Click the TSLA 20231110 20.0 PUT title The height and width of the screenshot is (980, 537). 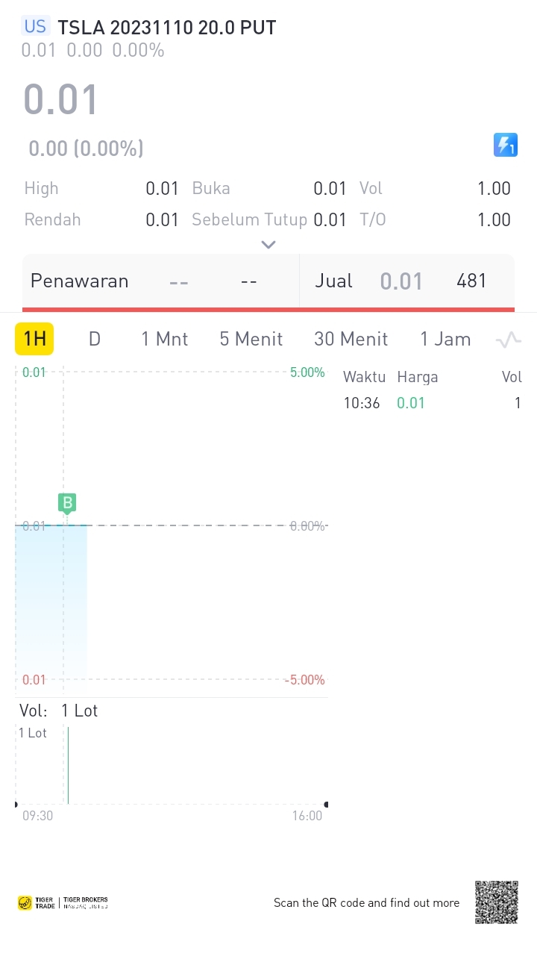pos(167,28)
